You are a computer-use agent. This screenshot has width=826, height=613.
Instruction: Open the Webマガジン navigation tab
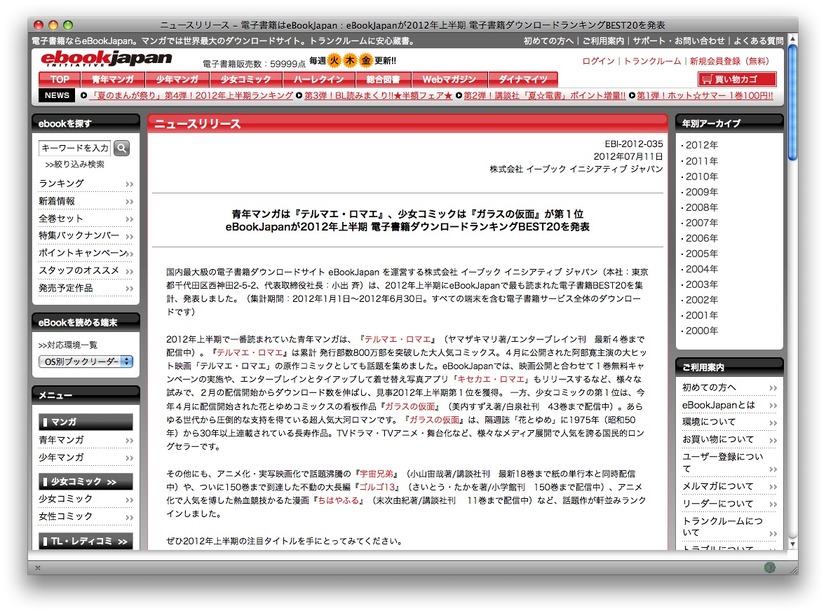pyautogui.click(x=449, y=80)
